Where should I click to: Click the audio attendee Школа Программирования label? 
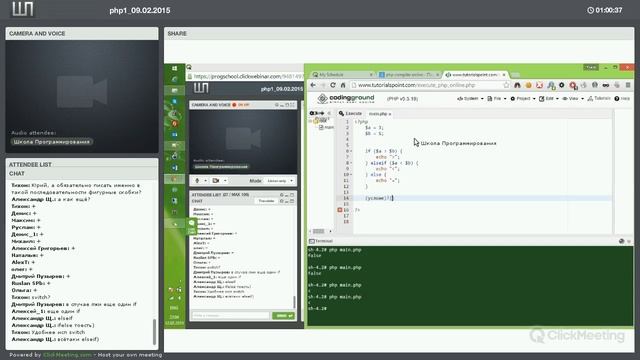[x=51, y=142]
